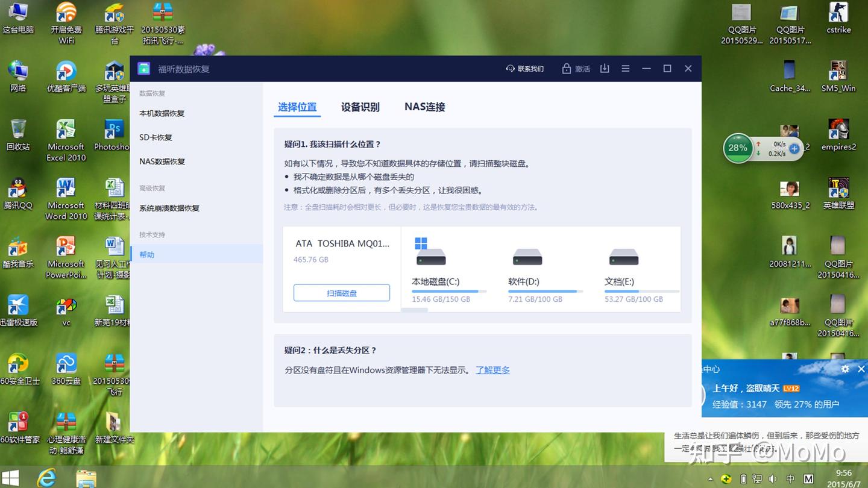Select the 软件(D:) drive icon
Viewport: 868px width, 488px height.
point(527,257)
